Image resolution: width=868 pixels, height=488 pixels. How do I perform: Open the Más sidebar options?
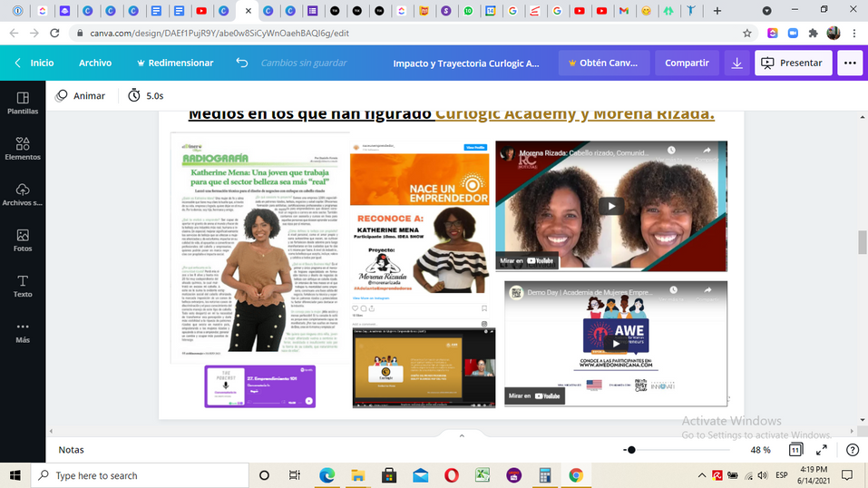[23, 332]
